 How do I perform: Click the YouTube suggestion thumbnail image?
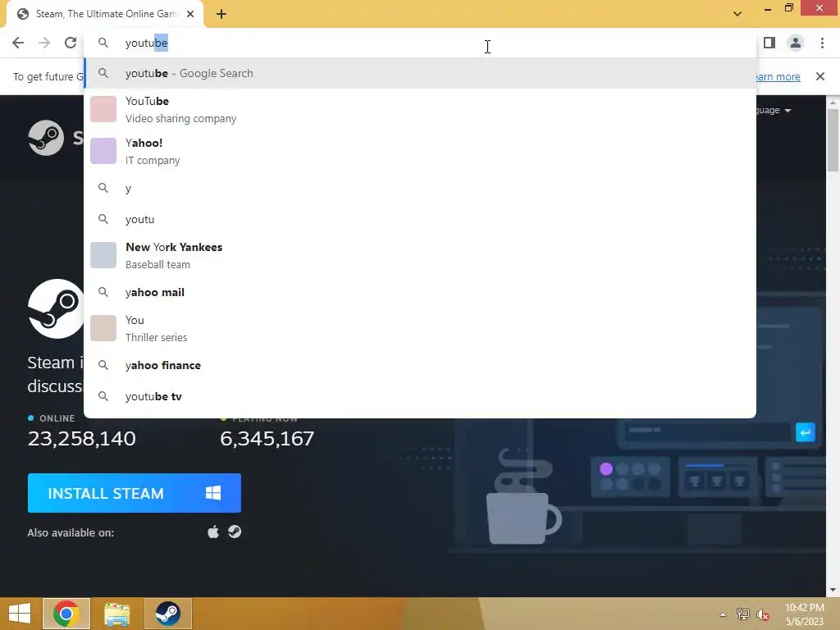tap(103, 109)
